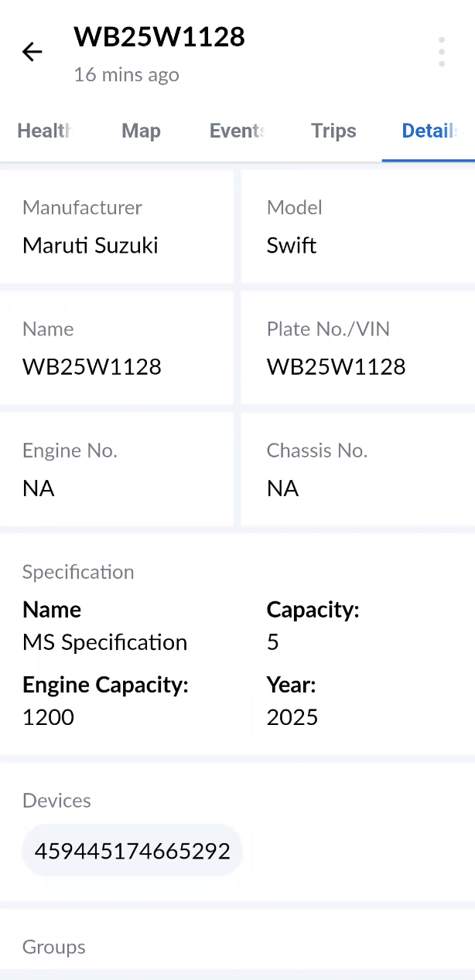Tap the Engine Capacity 1200 value
The height and width of the screenshot is (980, 475).
[49, 717]
